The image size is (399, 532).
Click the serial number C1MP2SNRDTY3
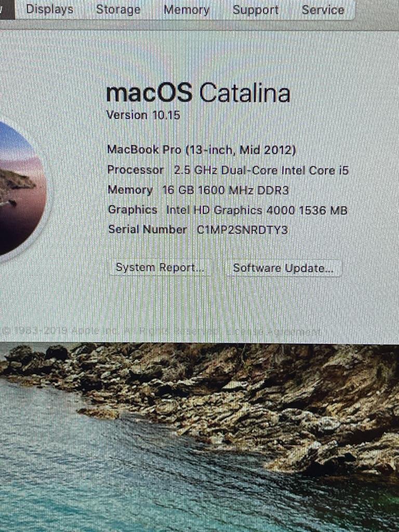242,230
